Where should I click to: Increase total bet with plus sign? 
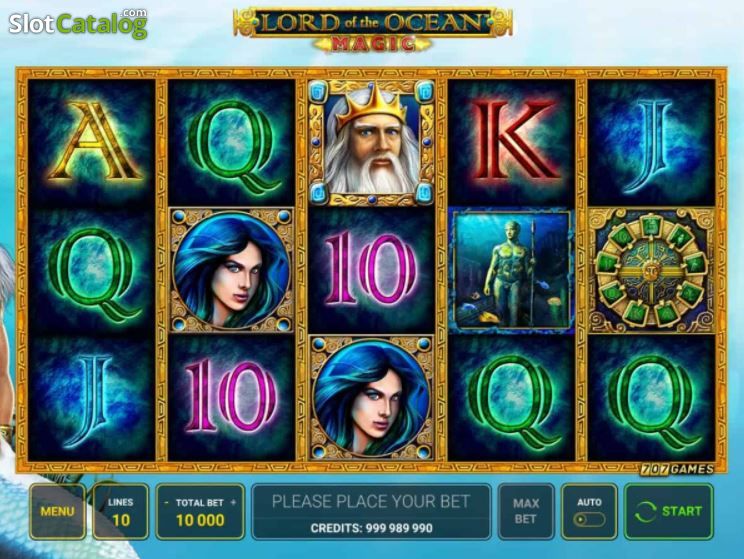[233, 503]
